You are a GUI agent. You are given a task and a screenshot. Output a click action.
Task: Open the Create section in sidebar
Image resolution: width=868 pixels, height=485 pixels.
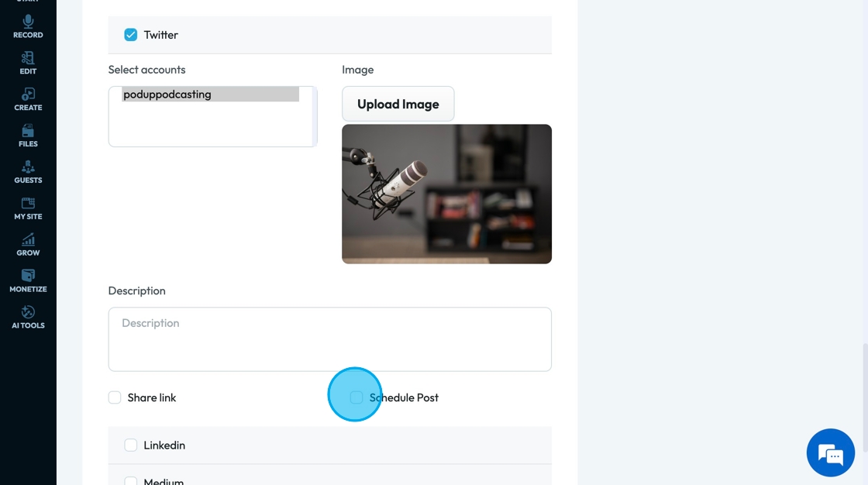tap(28, 100)
